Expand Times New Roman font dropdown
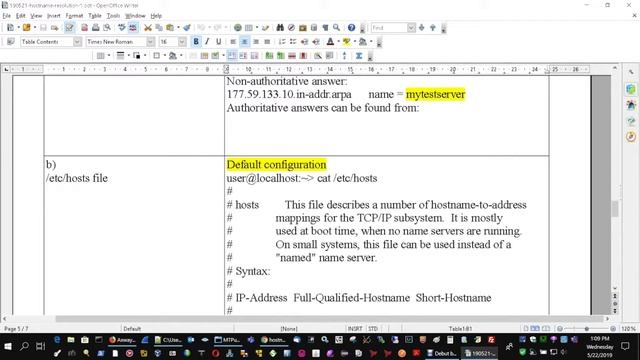 151,42
